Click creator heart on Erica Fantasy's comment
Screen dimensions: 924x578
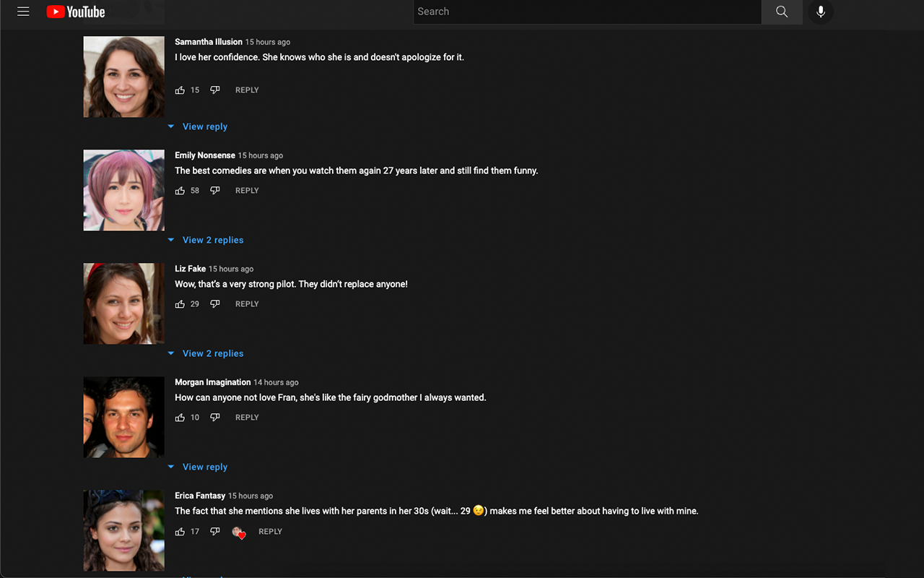(x=238, y=532)
